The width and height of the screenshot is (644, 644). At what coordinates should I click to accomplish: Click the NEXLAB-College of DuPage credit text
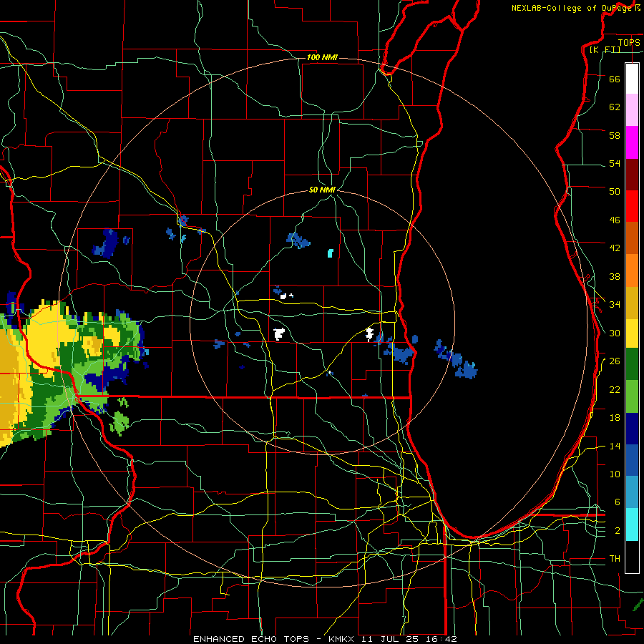(576, 8)
